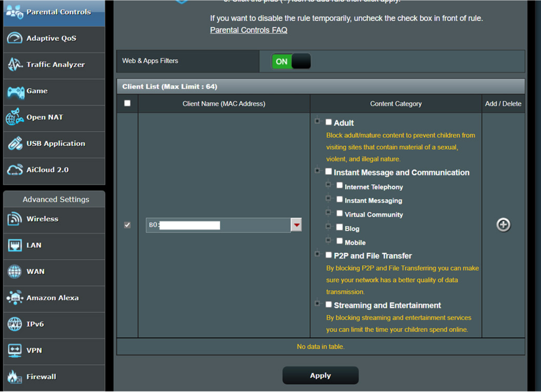The height and width of the screenshot is (392, 541).
Task: Click the Wireless signal icon
Action: coord(15,219)
